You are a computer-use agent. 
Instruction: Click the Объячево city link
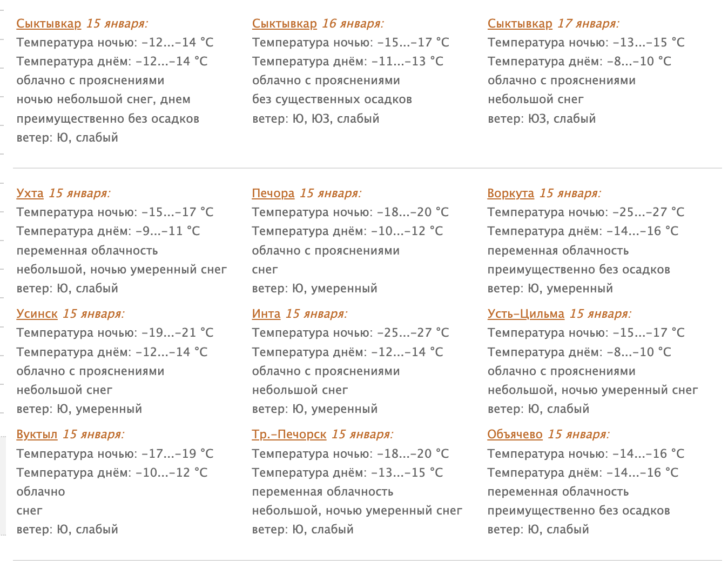[515, 435]
